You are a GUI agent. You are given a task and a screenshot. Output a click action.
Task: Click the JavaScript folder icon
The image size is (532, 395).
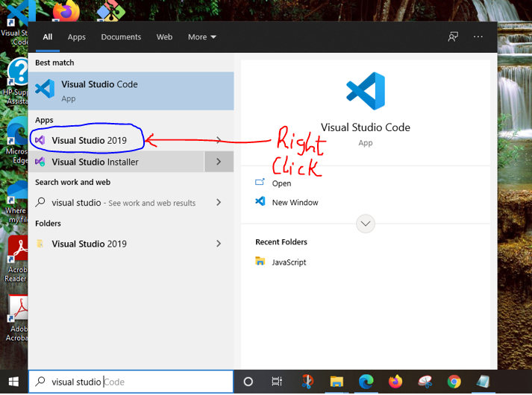pos(260,261)
